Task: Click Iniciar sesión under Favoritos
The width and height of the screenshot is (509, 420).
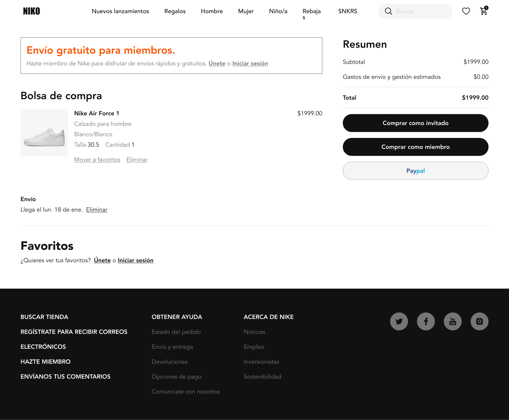Action: pos(135,260)
